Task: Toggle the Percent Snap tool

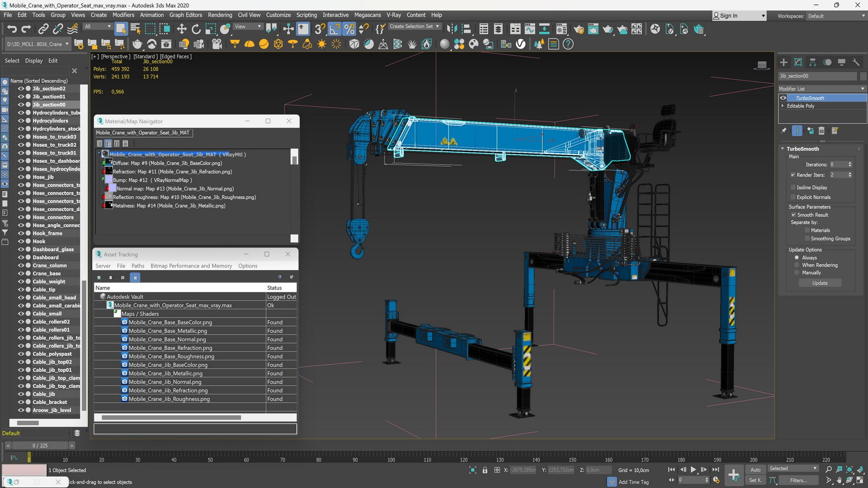Action: pyautogui.click(x=349, y=29)
